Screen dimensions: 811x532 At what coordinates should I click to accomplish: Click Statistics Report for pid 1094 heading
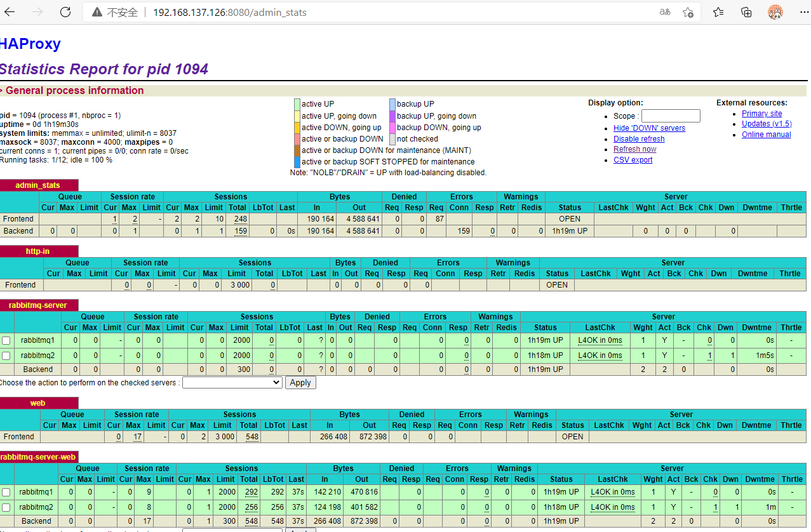[104, 69]
